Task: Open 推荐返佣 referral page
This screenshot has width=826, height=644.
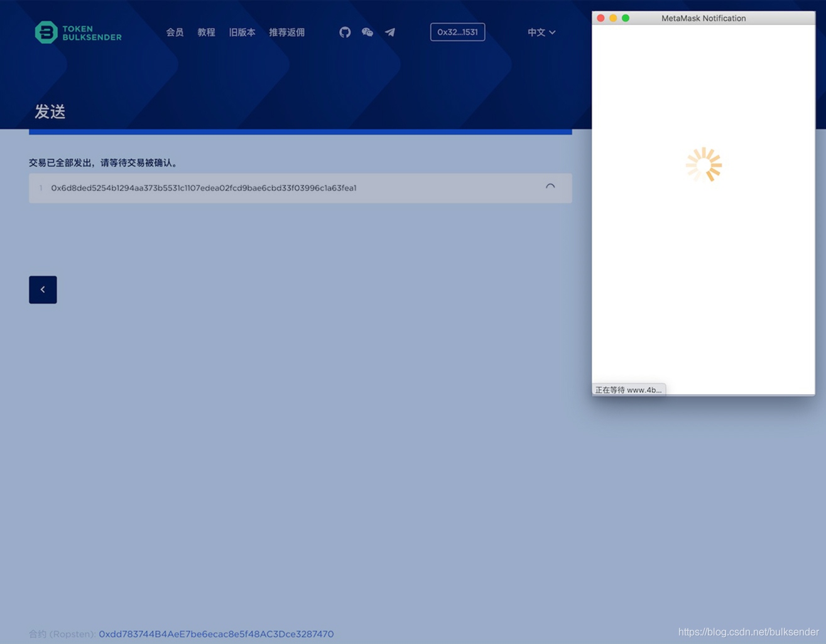Action: click(286, 32)
